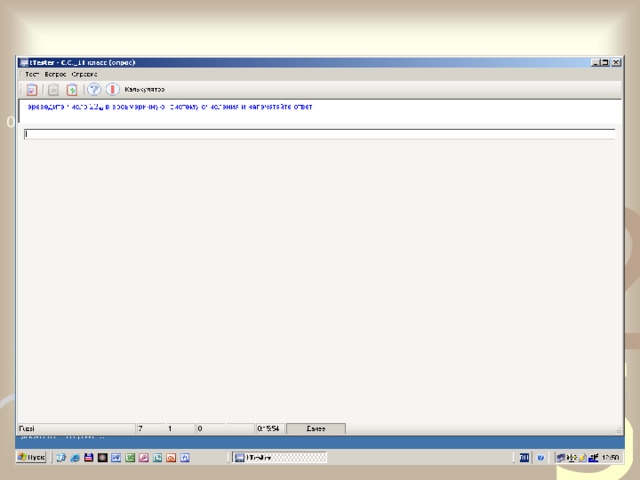This screenshot has width=640, height=480.
Task: Open the Вопрос menu
Action: [x=55, y=74]
